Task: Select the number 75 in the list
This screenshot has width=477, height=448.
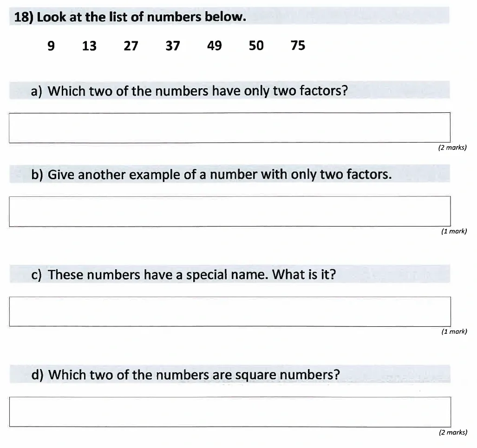Action: point(298,45)
